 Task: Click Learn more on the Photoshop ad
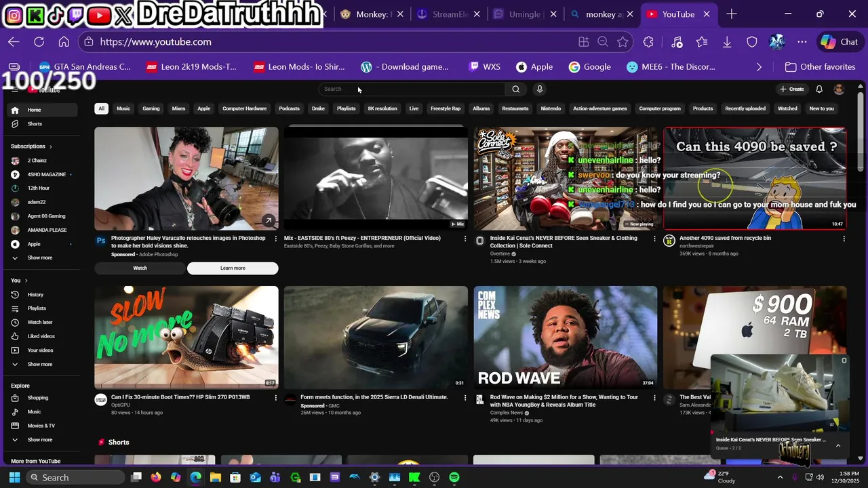(x=233, y=268)
